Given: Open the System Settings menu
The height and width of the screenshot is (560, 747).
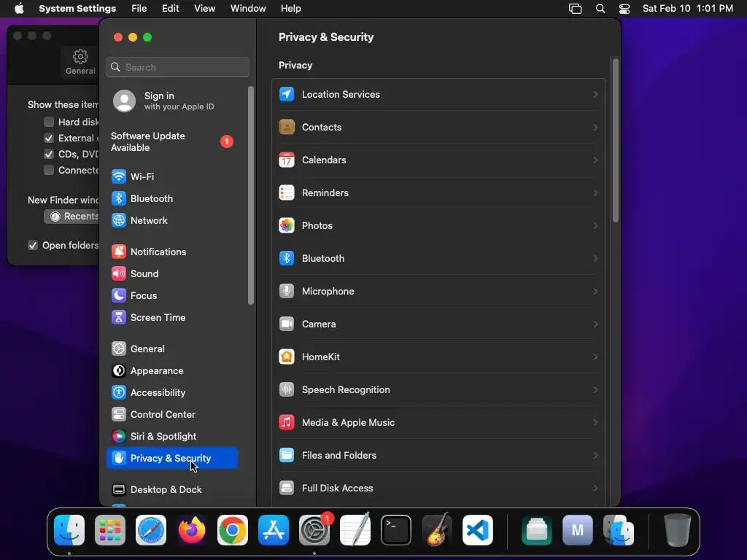Looking at the screenshot, I should [77, 9].
